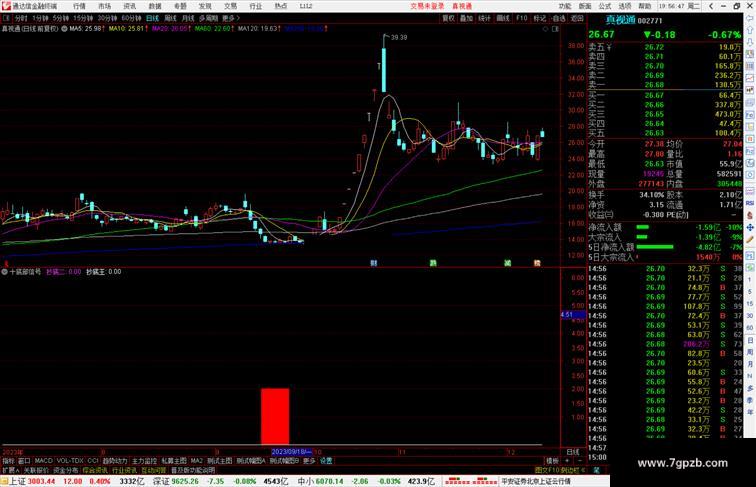The image size is (756, 487).
Task: Click the 交易未登录 login link
Action: (x=427, y=6)
